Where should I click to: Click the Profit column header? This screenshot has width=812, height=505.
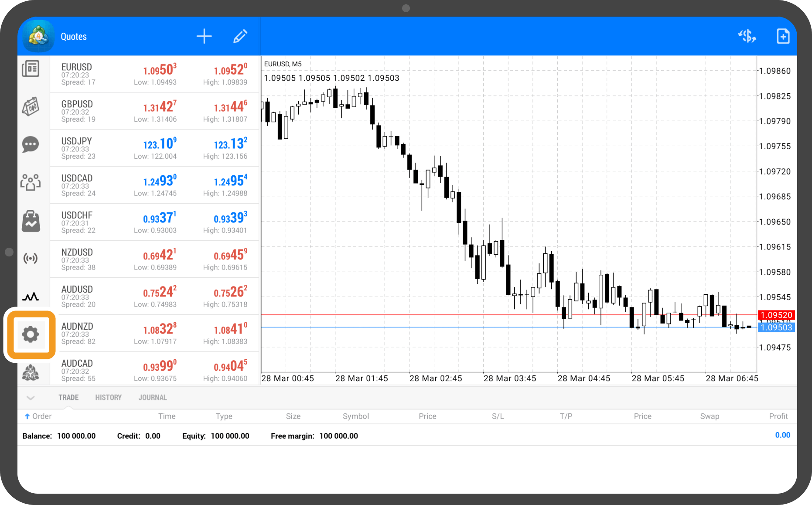point(778,416)
